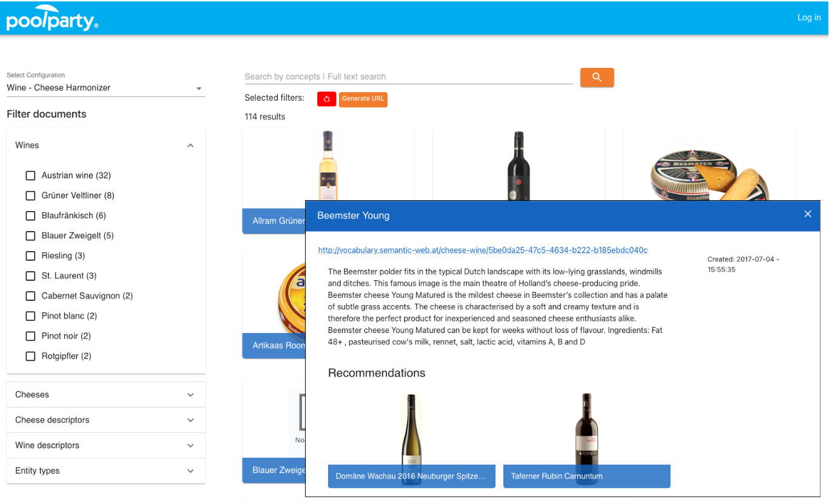The width and height of the screenshot is (829, 504).
Task: Open the Domäne Wachau 2016 Neuburger recommendation
Action: tap(412, 476)
